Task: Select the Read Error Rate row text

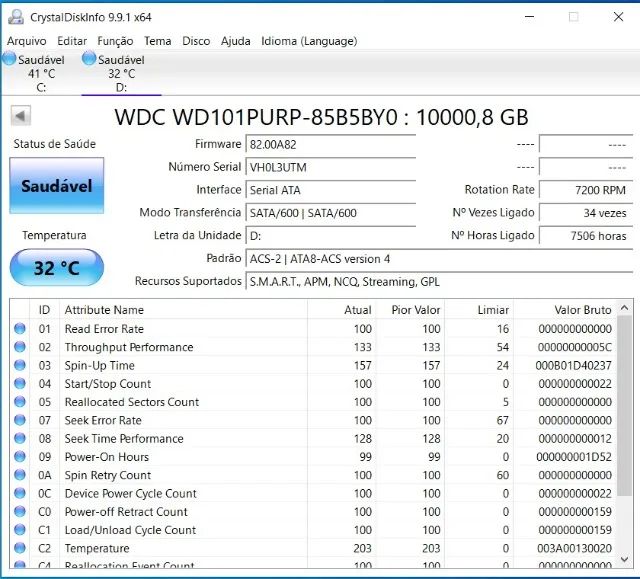Action: (x=104, y=329)
